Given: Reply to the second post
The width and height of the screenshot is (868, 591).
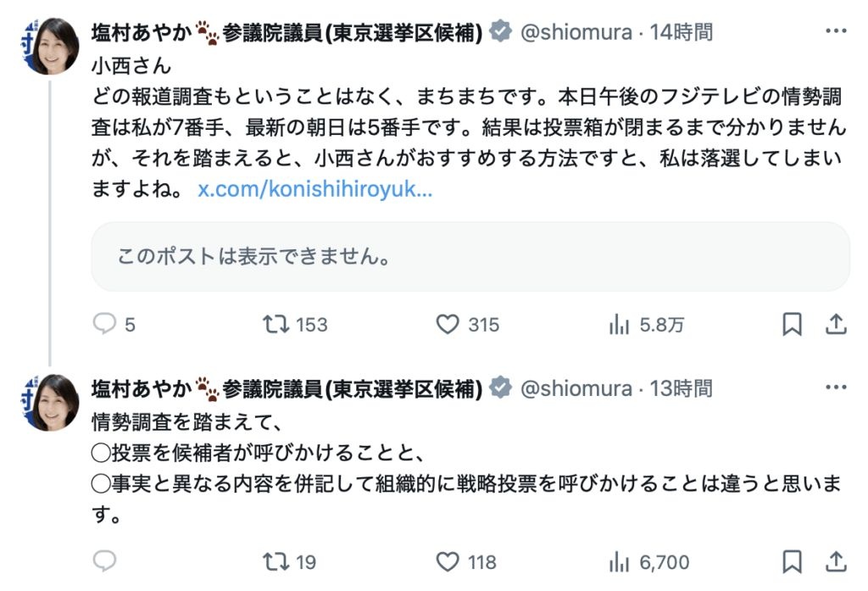Looking at the screenshot, I should 103,561.
